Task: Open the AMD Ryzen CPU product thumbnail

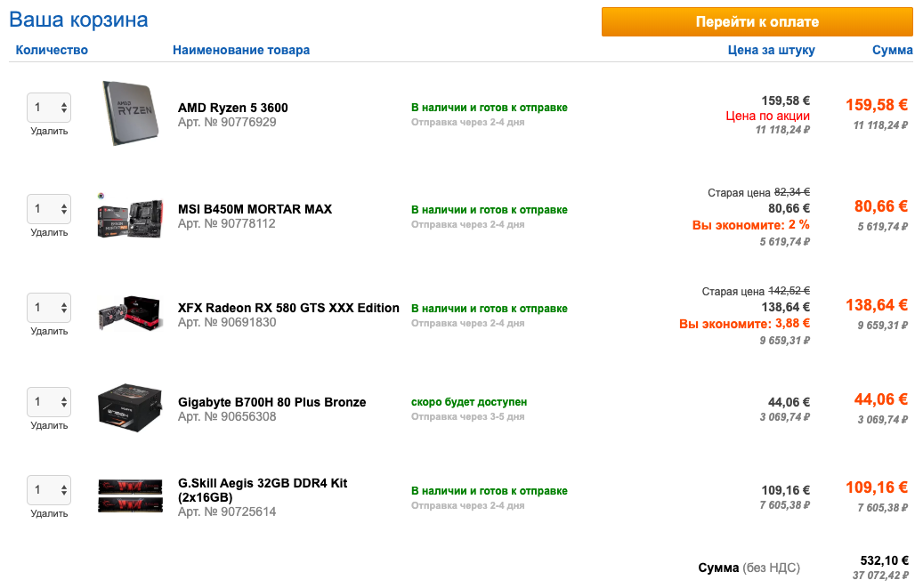Action: pyautogui.click(x=131, y=113)
